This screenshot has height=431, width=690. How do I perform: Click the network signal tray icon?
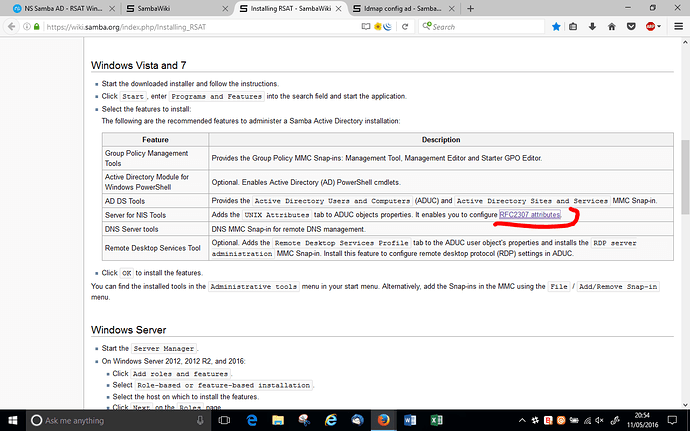coord(587,420)
